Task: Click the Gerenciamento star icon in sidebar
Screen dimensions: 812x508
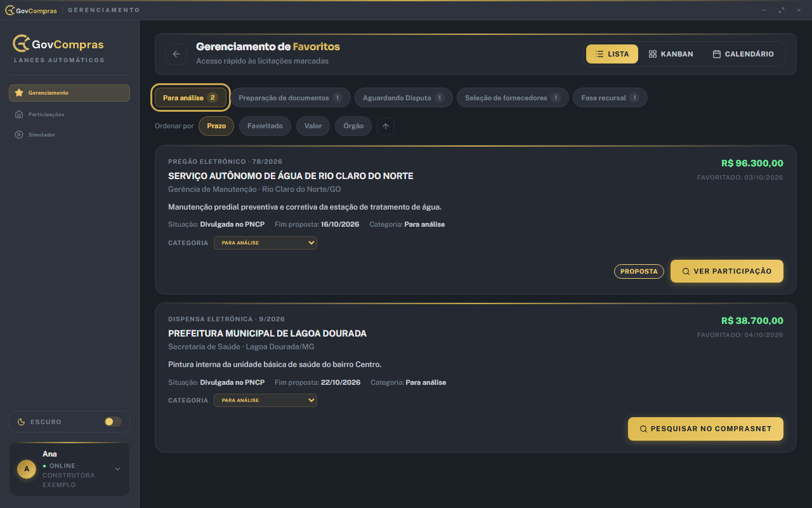Action: coord(19,93)
